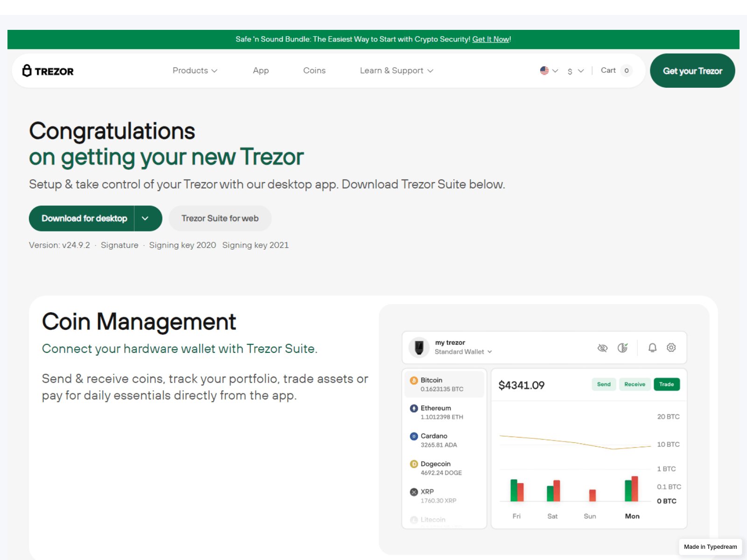Go to the App page

point(261,70)
